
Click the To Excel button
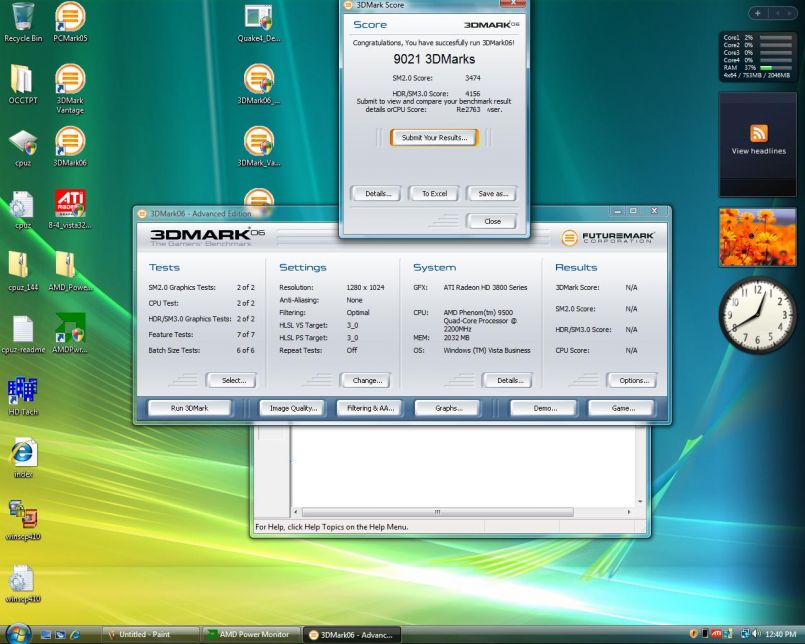[434, 193]
